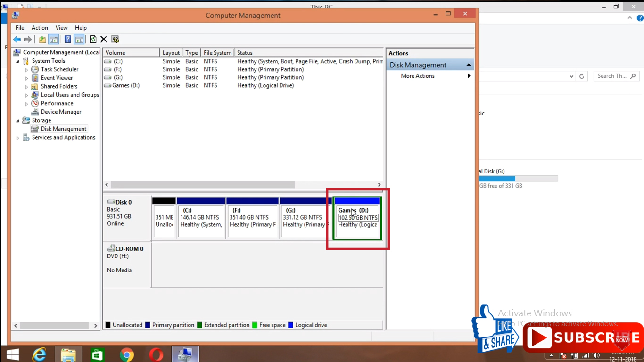Click the Disk 0 drive icon
The height and width of the screenshot is (362, 644).
click(111, 202)
